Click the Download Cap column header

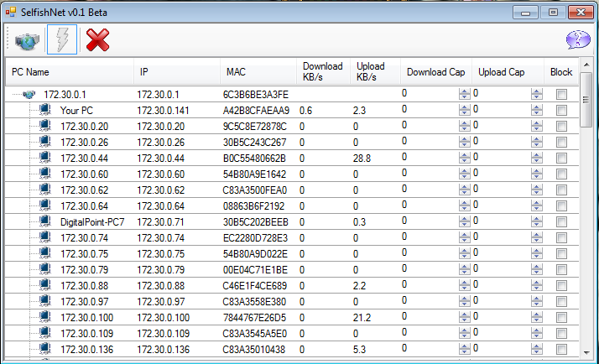click(x=436, y=72)
